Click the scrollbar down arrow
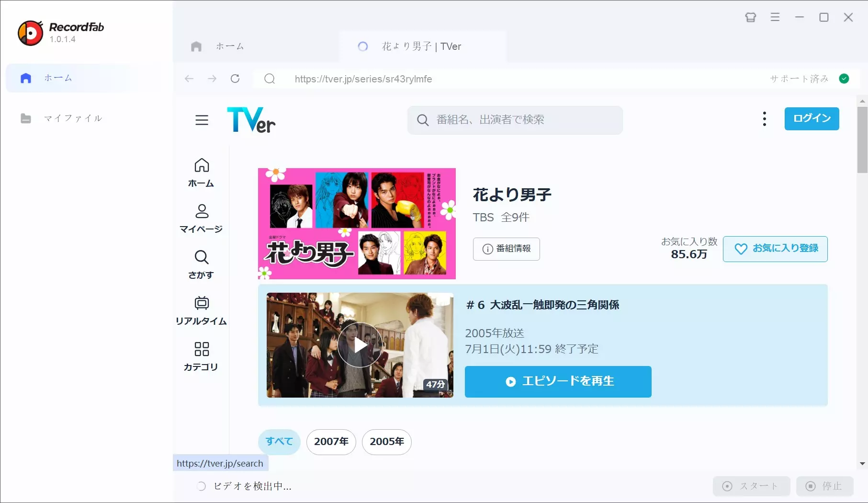868x503 pixels. coord(862,464)
